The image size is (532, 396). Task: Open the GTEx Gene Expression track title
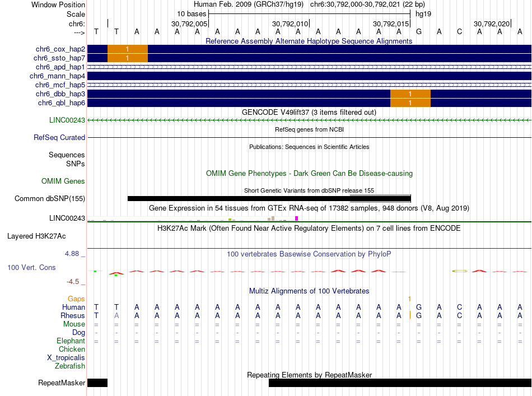click(x=309, y=208)
